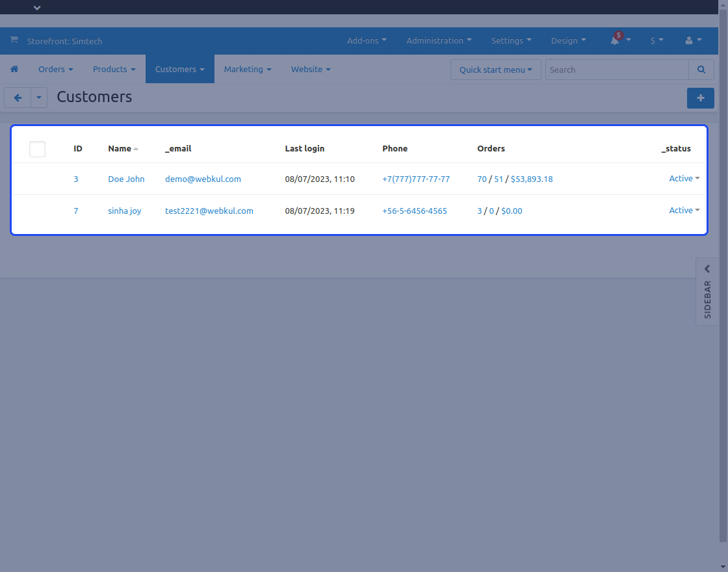Open dropdown next to back arrow

[x=39, y=97]
